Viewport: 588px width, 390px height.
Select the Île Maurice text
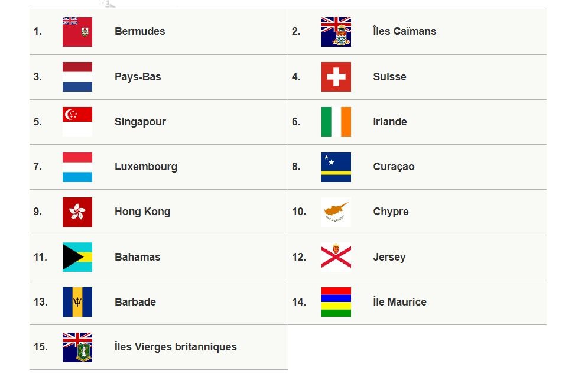(x=399, y=301)
